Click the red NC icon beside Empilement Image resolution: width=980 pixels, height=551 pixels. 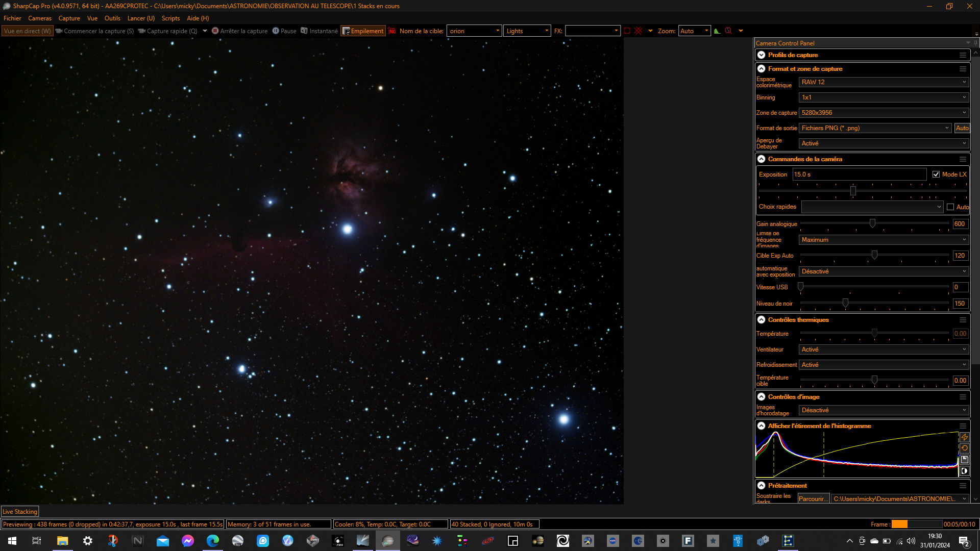[392, 31]
